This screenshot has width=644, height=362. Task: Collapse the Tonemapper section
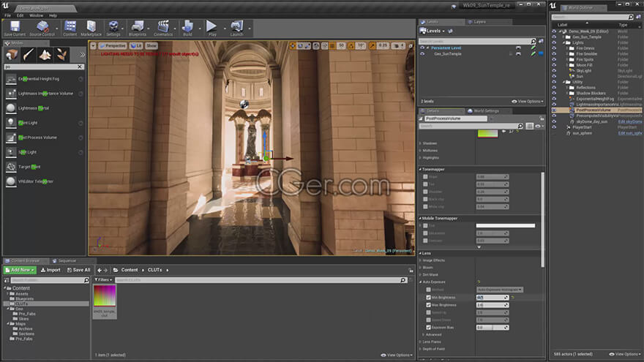pyautogui.click(x=420, y=169)
